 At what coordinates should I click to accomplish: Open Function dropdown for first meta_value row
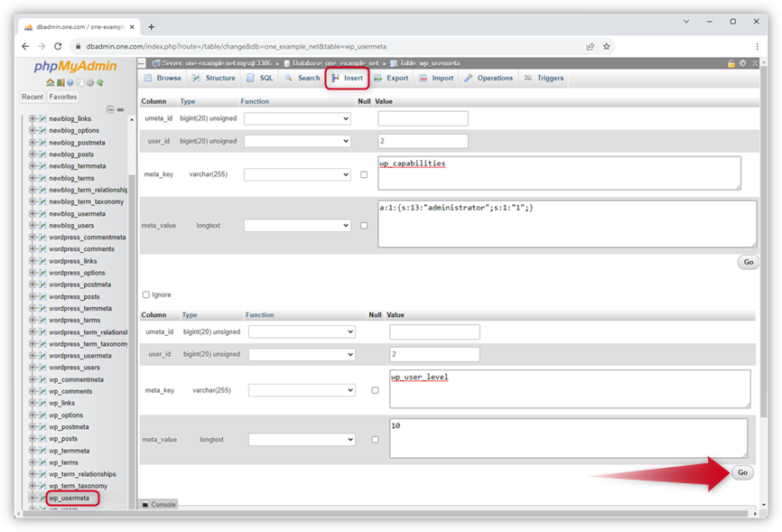[297, 225]
